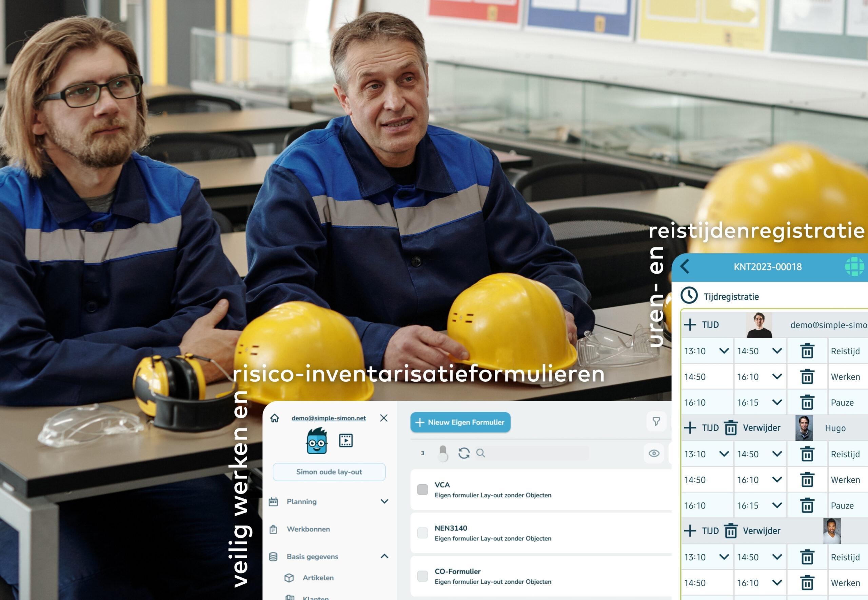Screen dimensions: 868x600
Task: Switch to Simon oude lay-out
Action: click(329, 472)
